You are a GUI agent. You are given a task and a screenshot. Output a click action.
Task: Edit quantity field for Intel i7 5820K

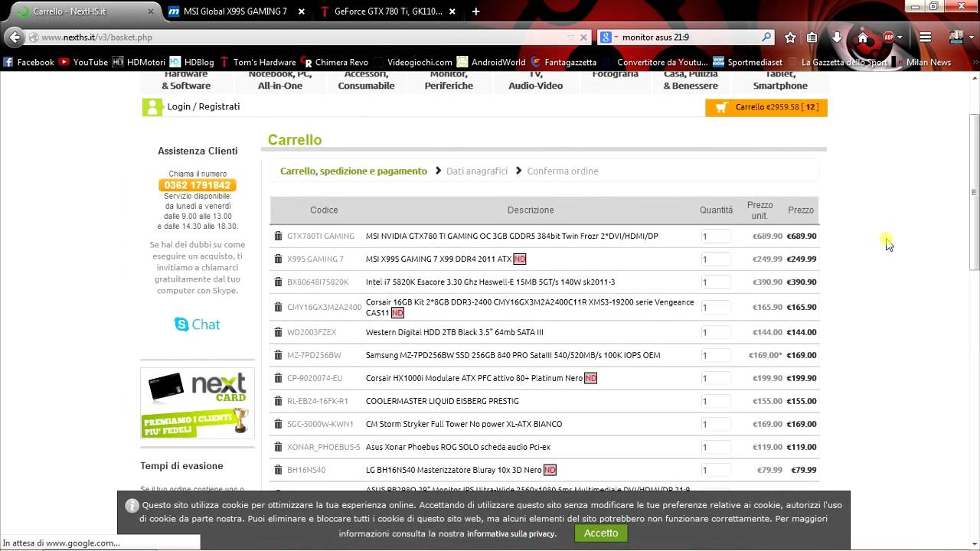point(716,282)
